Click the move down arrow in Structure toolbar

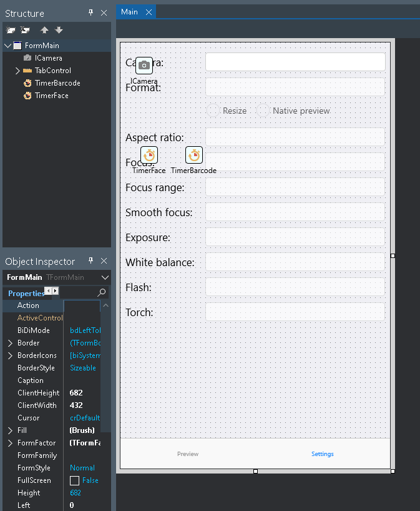[59, 31]
